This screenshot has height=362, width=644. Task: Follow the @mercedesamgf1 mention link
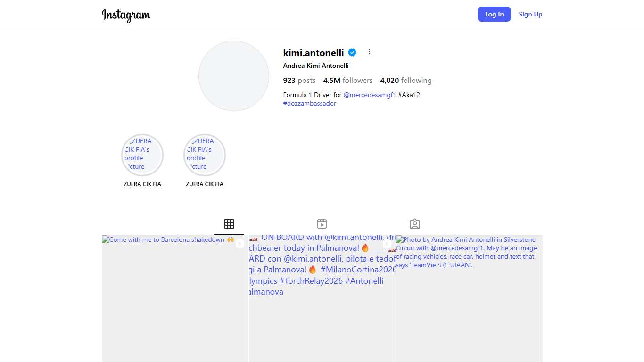[370, 95]
